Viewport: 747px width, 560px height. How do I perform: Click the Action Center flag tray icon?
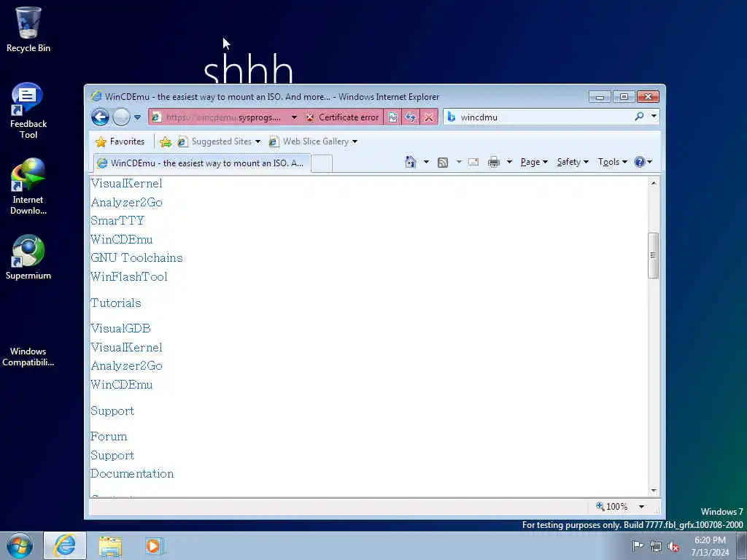(638, 546)
